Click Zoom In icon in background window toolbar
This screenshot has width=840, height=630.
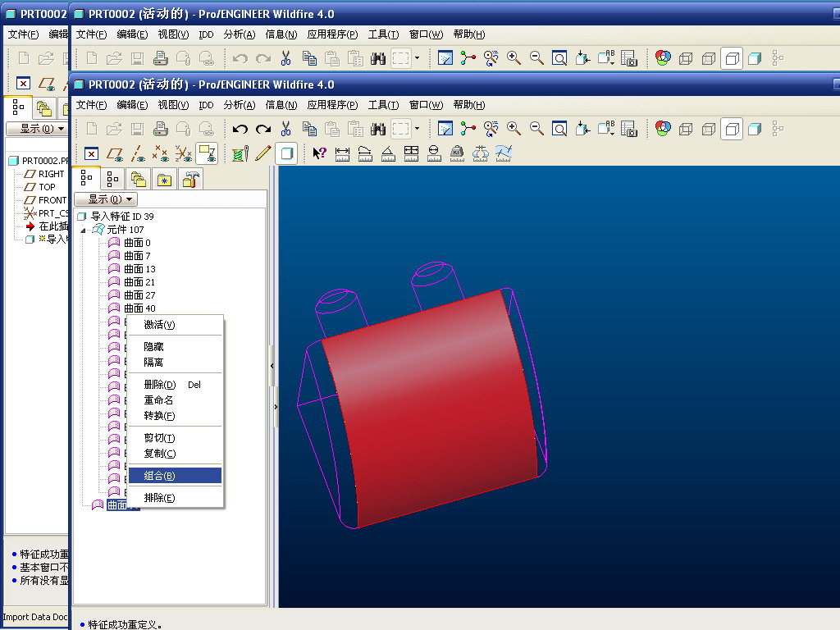[x=514, y=58]
